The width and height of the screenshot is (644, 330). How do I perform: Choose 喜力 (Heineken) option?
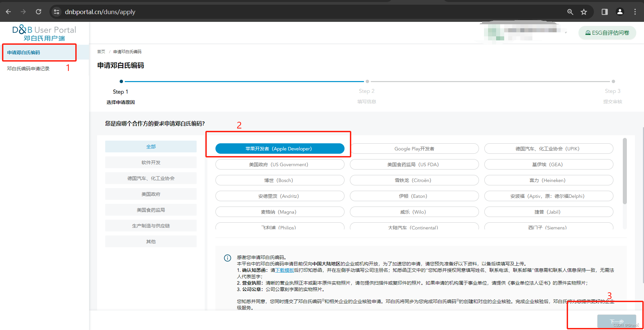(x=549, y=180)
